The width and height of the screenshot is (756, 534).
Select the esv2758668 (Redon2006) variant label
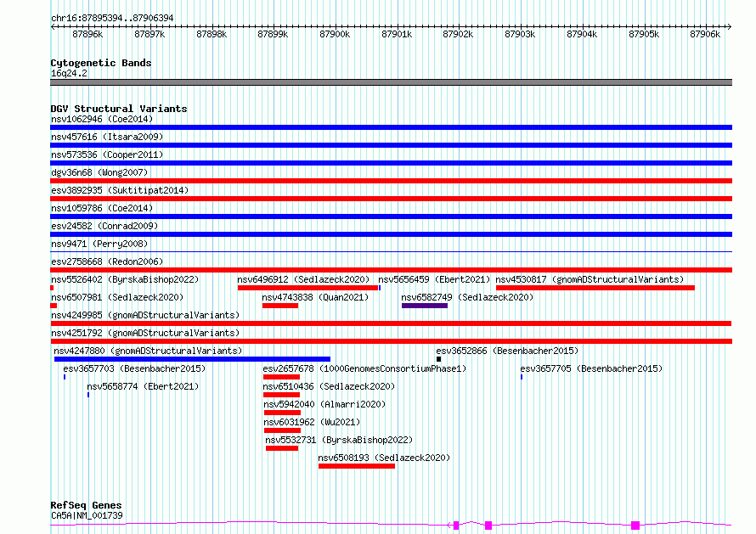coord(107,261)
